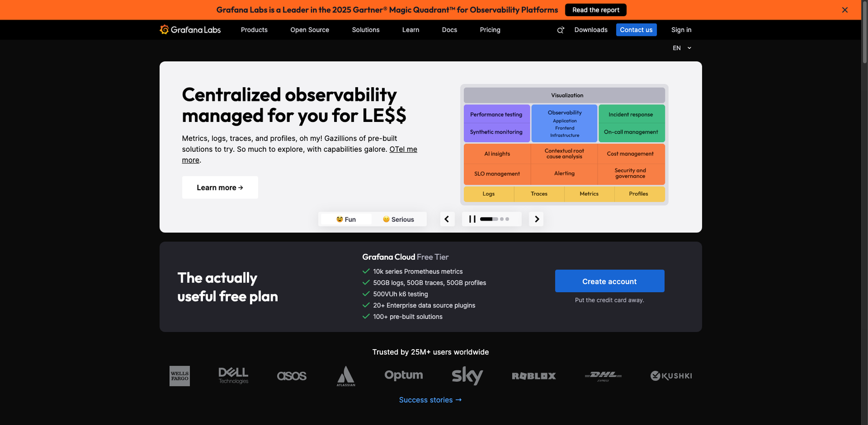Click the Sky logo
This screenshot has height=425, width=868.
coord(467,376)
